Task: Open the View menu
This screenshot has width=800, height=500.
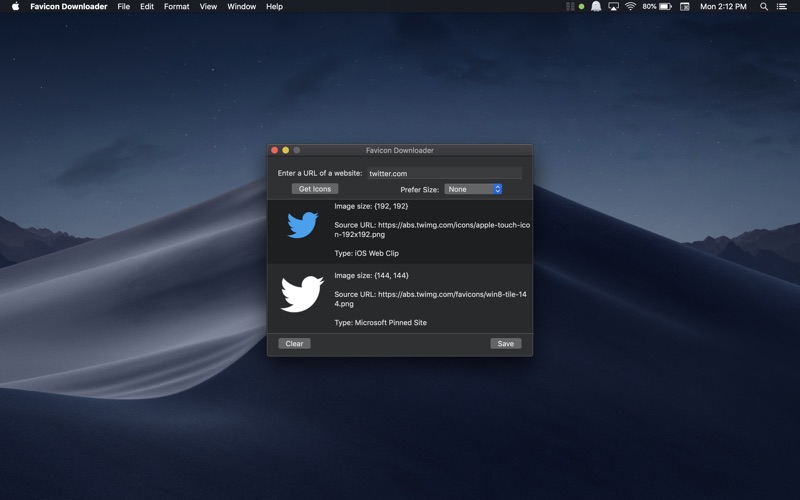Action: [208, 7]
